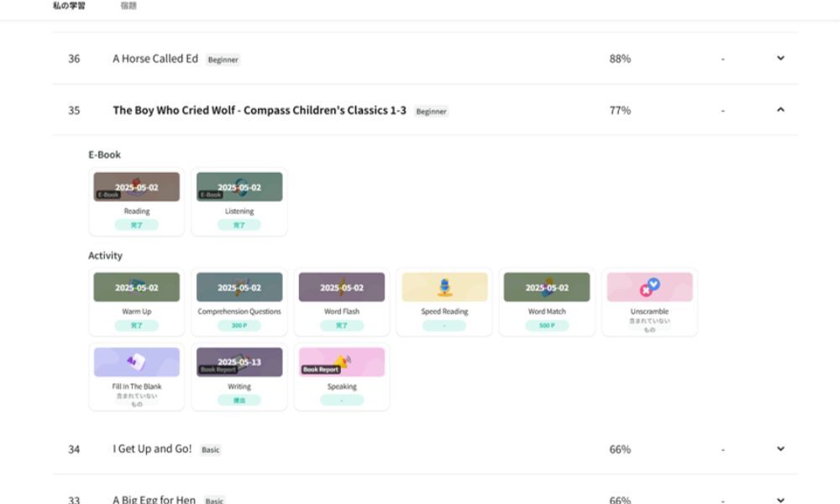Launch the Word Flash activity
840x504 pixels.
pyautogui.click(x=341, y=287)
